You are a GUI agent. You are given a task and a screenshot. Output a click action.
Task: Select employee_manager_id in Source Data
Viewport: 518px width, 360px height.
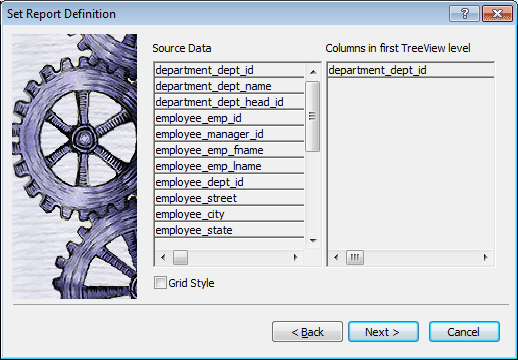click(229, 134)
